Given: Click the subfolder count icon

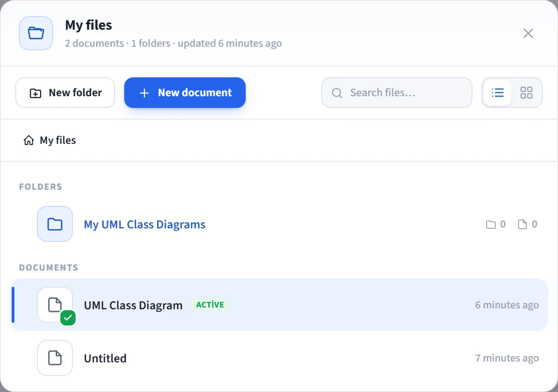Looking at the screenshot, I should point(491,224).
